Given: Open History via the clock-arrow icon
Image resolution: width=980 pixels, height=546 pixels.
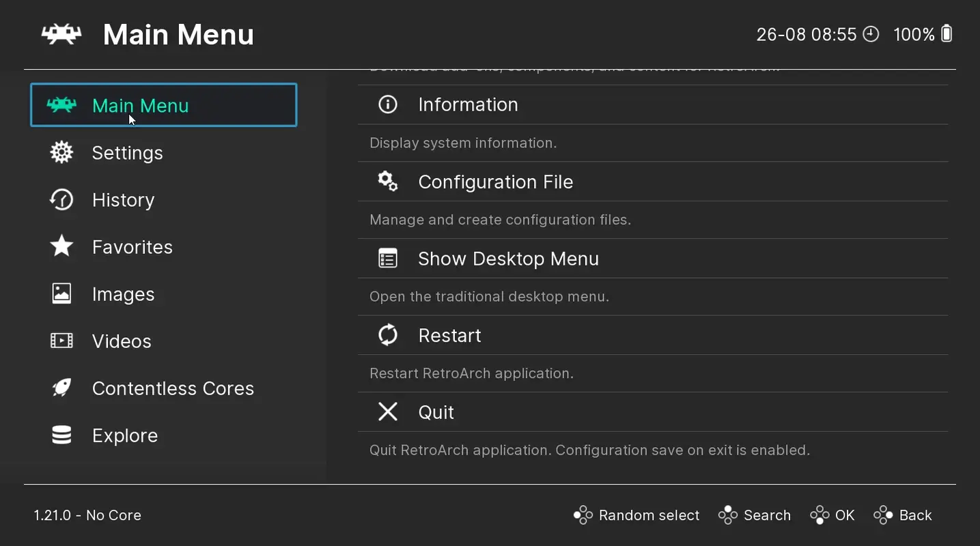Looking at the screenshot, I should click(61, 199).
